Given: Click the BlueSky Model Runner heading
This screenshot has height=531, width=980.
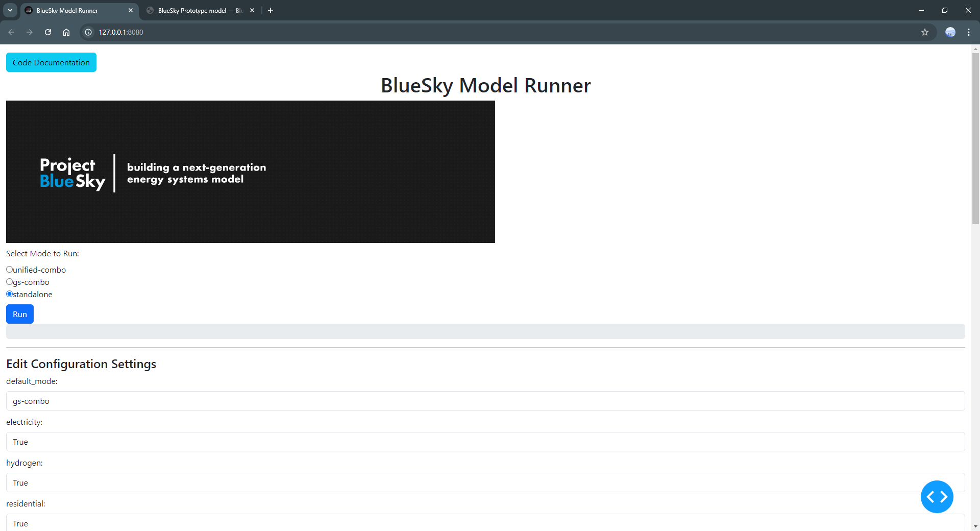Looking at the screenshot, I should [485, 85].
